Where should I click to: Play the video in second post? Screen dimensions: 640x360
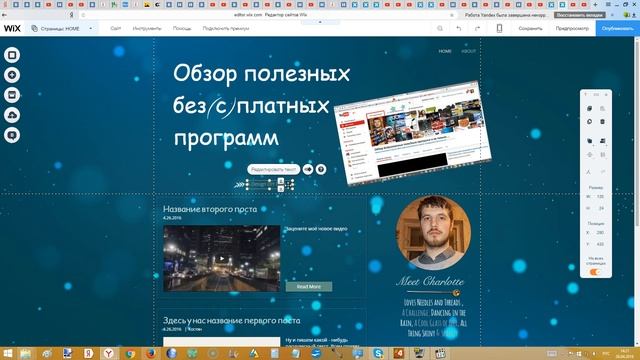coord(222,258)
